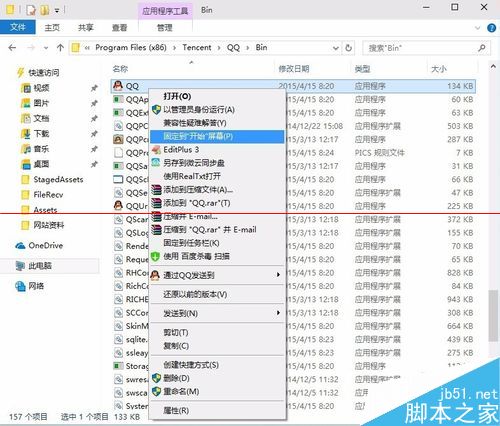This screenshot has width=500, height=426.
Task: Sort by the 类型 column header
Action: tap(362, 69)
